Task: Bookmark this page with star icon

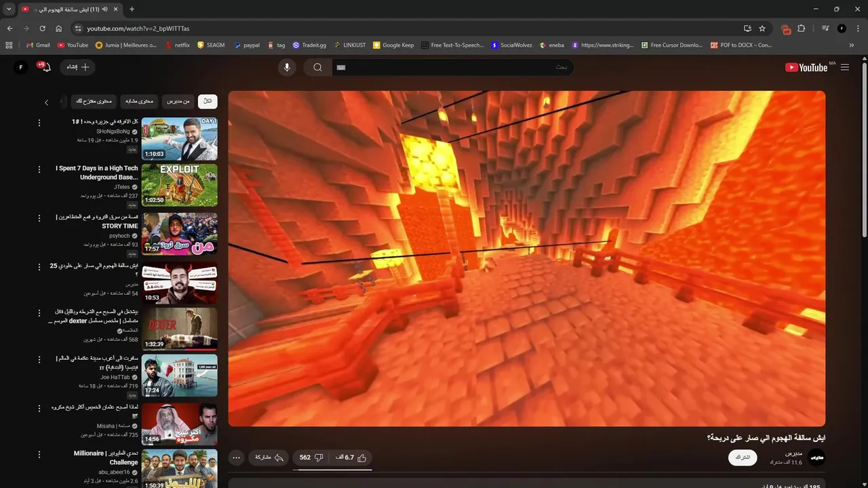Action: click(762, 28)
